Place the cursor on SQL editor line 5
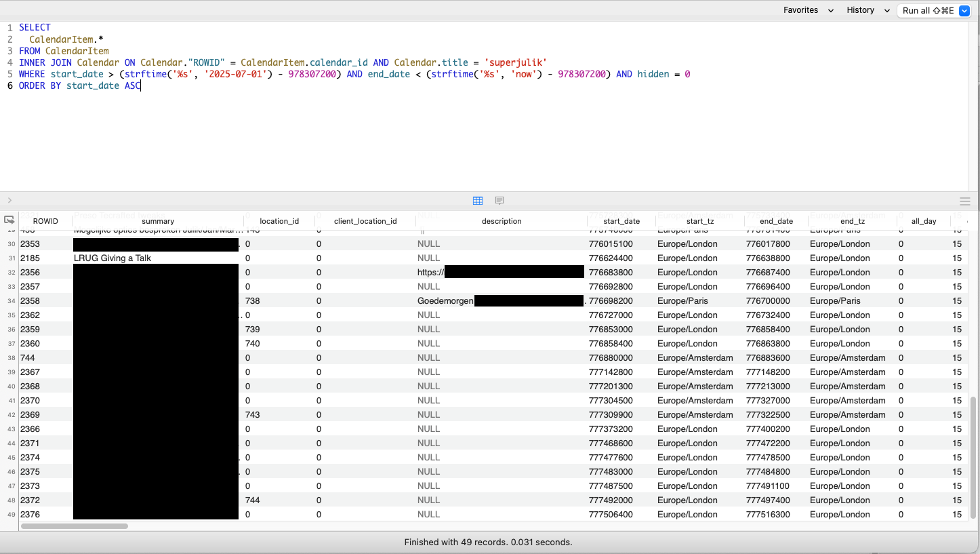 (x=339, y=73)
